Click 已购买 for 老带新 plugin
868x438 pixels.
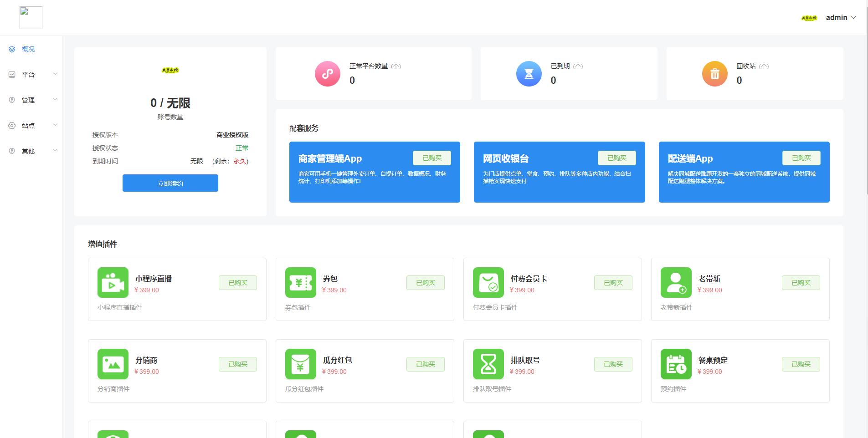click(x=801, y=283)
